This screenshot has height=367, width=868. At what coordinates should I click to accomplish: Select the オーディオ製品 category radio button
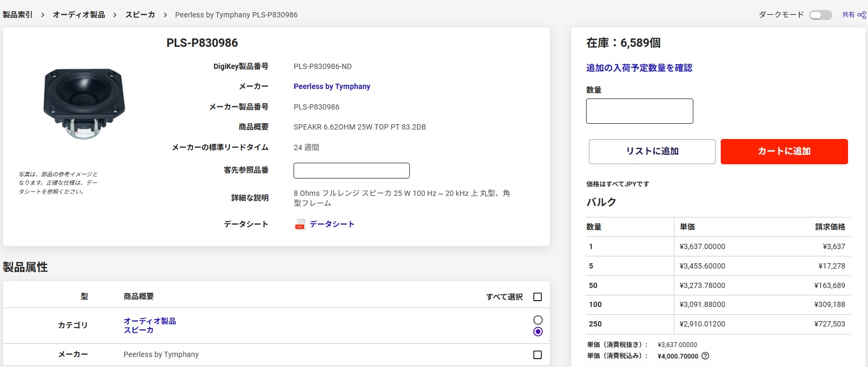pos(538,320)
